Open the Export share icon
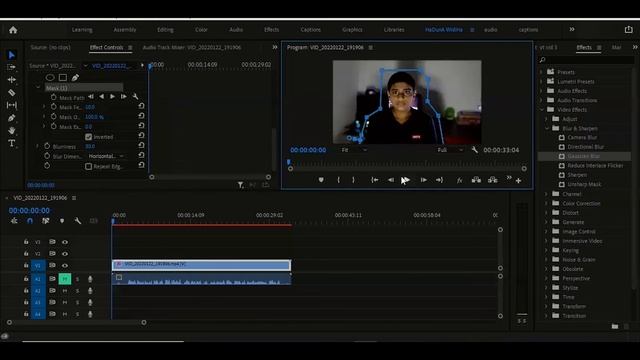640x360 pixels. tap(629, 29)
